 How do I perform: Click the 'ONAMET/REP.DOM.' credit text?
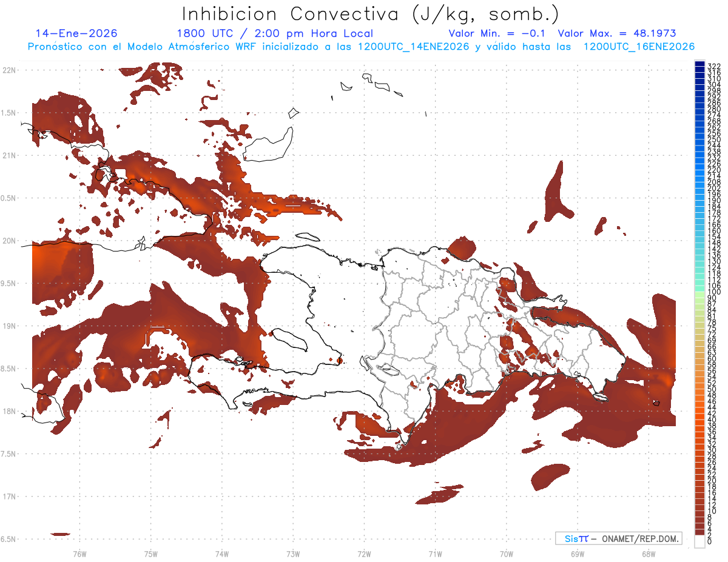pos(639,538)
